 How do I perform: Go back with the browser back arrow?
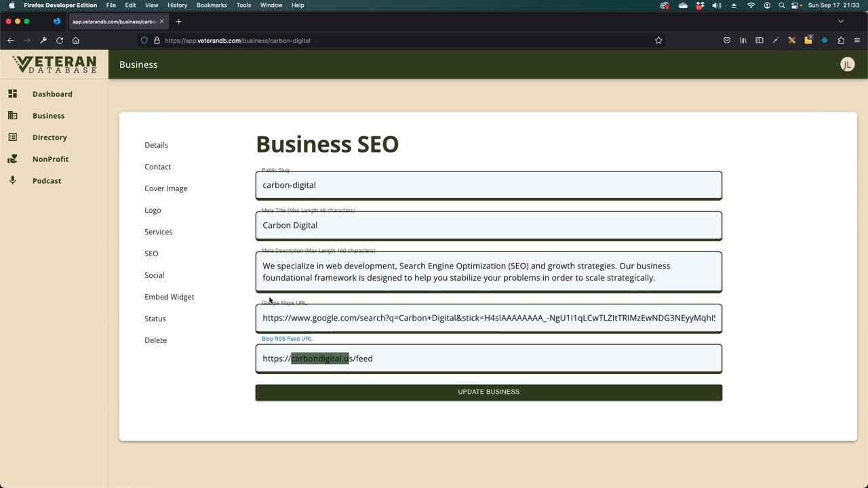[x=11, y=41]
